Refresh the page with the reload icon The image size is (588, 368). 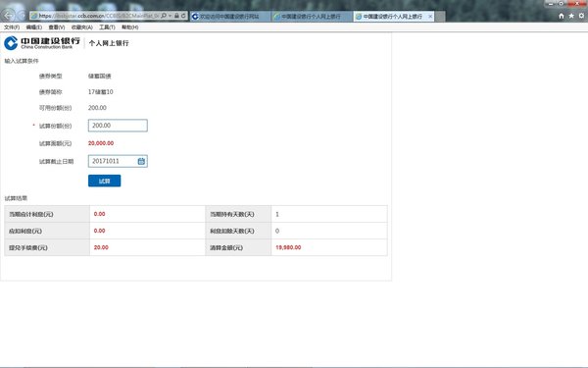pyautogui.click(x=183, y=16)
